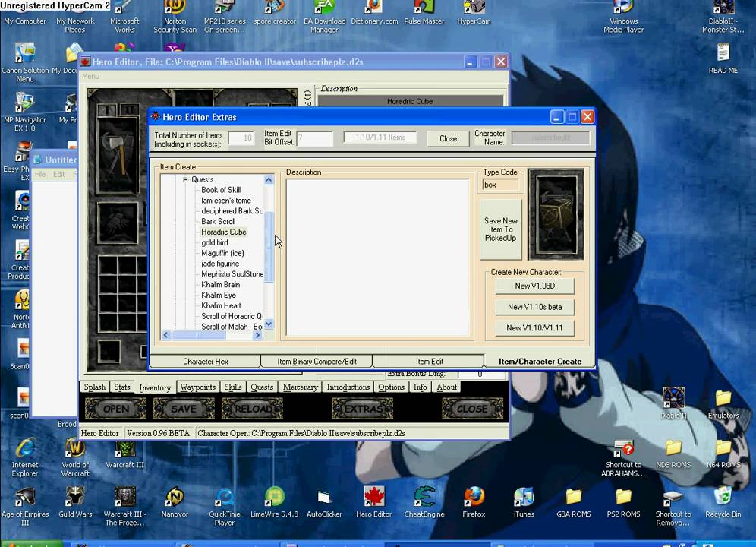Open the HyperCam desktop icon
Viewport: 756px width, 547px height.
474,14
